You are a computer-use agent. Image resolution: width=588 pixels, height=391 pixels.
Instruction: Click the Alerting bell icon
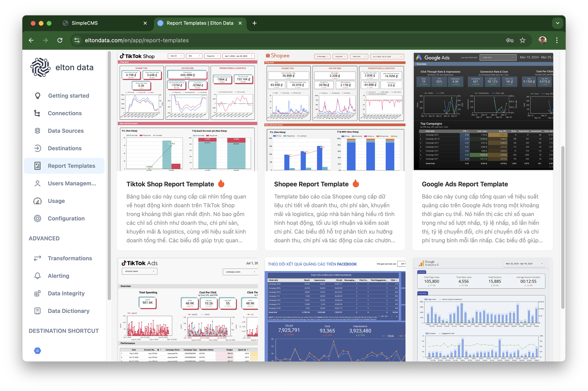coord(37,276)
